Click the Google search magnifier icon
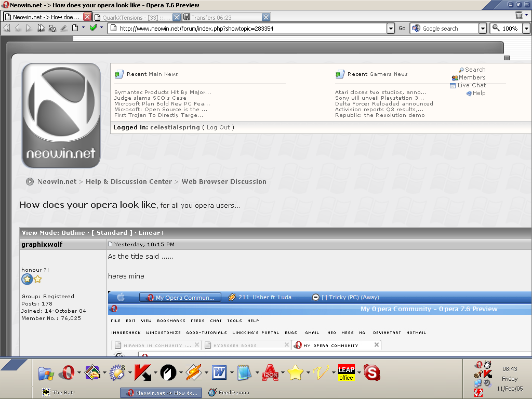This screenshot has width=532, height=399. [x=415, y=28]
